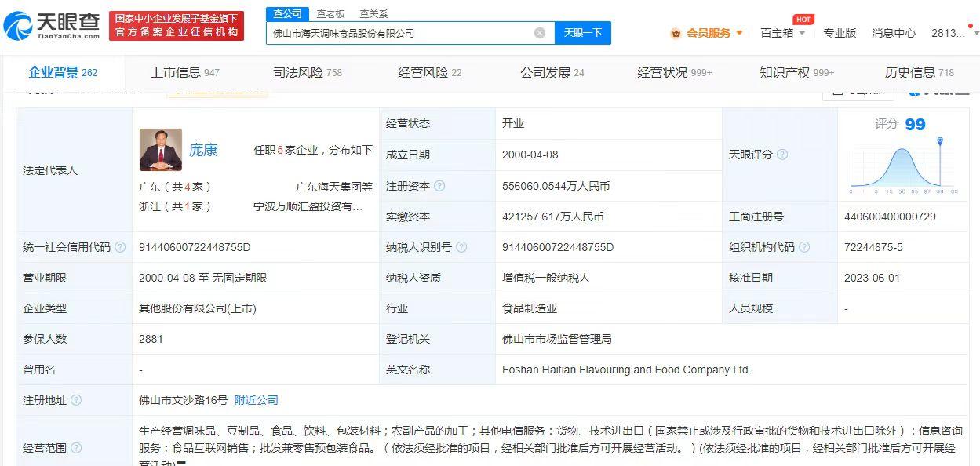Open 消息中心
Screen dimensions: 980x466
[894, 33]
